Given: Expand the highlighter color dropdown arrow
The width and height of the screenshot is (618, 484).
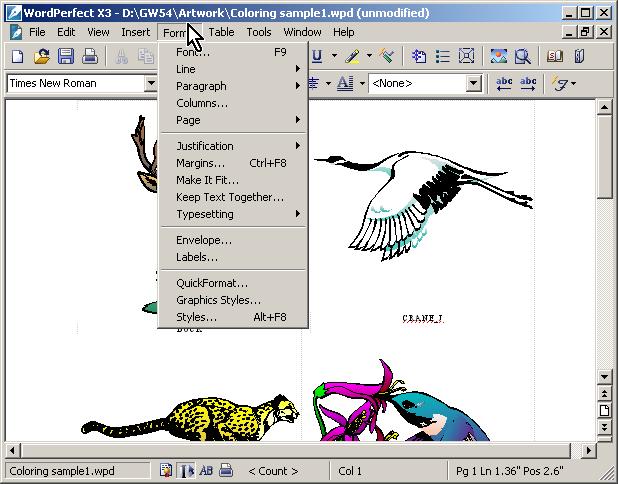Looking at the screenshot, I should [x=369, y=56].
